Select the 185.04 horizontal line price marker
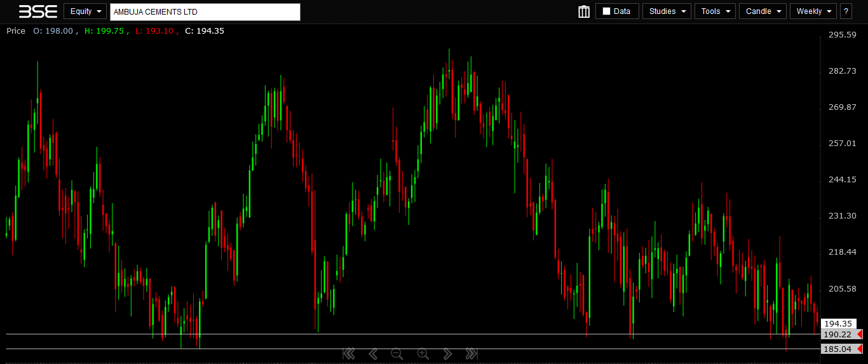Screen dimensions: 868x364 coord(837,349)
